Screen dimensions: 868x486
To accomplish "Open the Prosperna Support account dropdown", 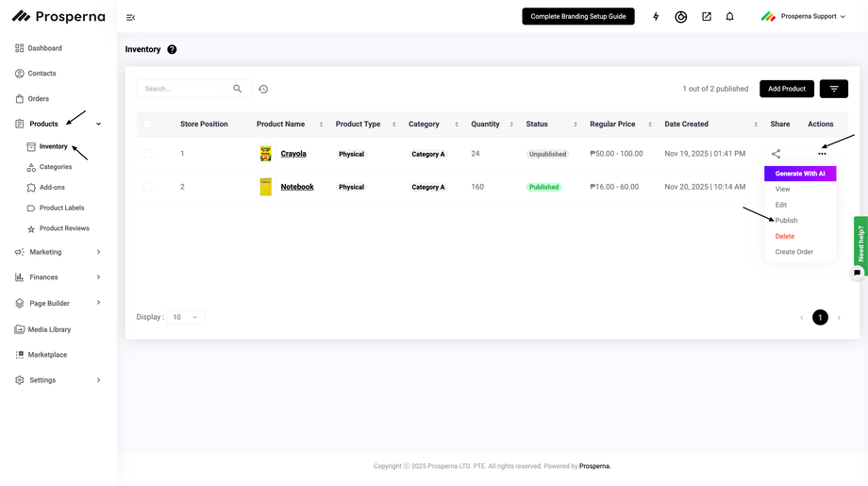I will click(803, 17).
